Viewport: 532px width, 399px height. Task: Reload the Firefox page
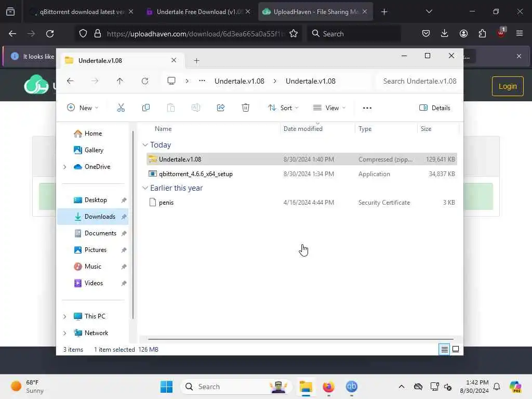coord(50,34)
